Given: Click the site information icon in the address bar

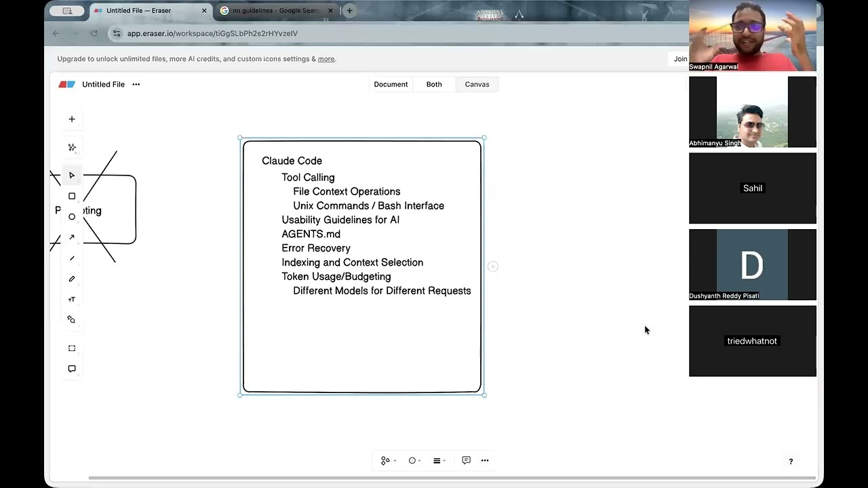Looking at the screenshot, I should click(x=117, y=33).
